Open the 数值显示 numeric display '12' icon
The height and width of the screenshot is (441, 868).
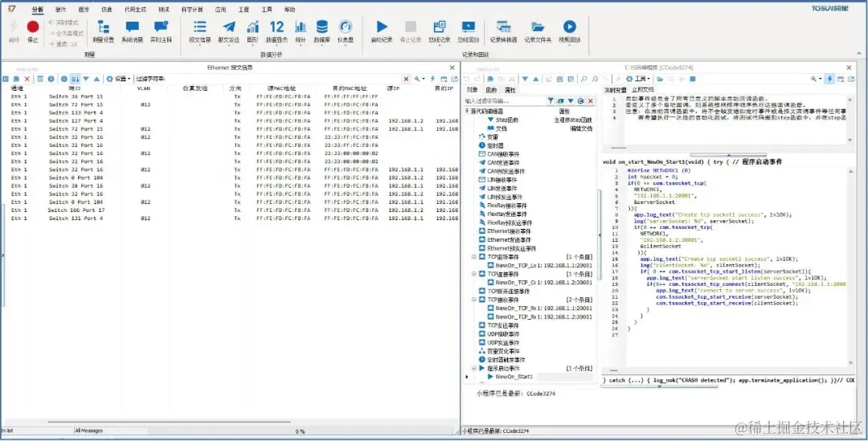pyautogui.click(x=276, y=31)
